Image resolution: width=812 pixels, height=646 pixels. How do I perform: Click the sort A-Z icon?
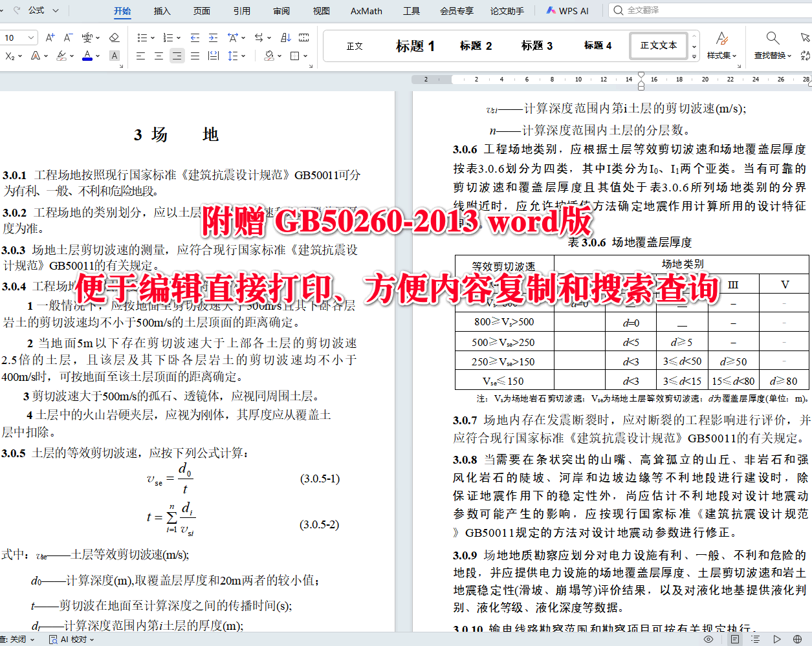[286, 38]
